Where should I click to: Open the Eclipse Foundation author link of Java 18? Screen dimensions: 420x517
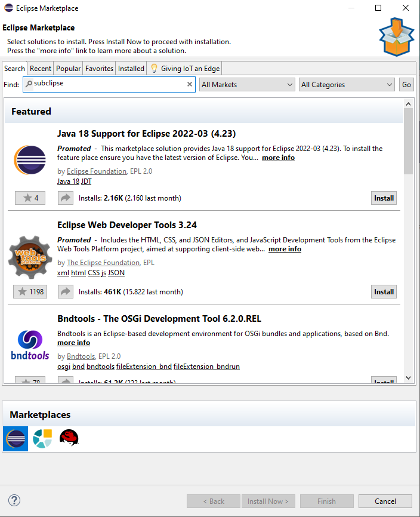97,171
